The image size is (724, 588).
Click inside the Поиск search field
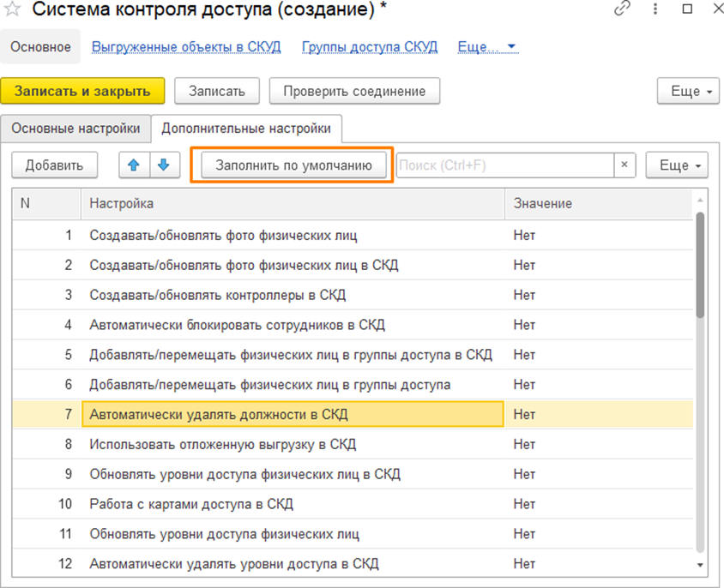click(x=504, y=165)
